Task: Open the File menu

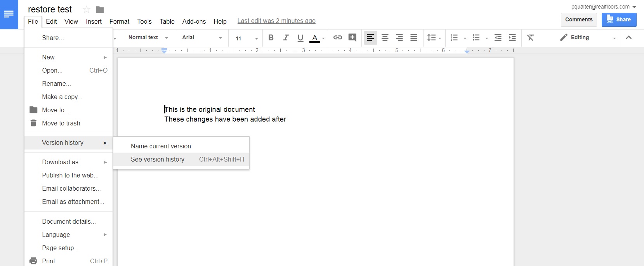Action: pos(33,21)
